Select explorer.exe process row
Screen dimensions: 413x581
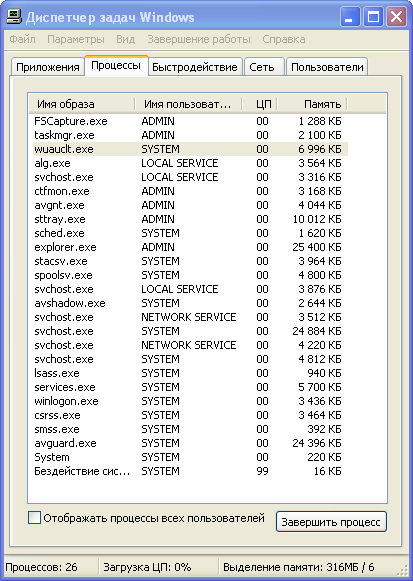click(190, 247)
